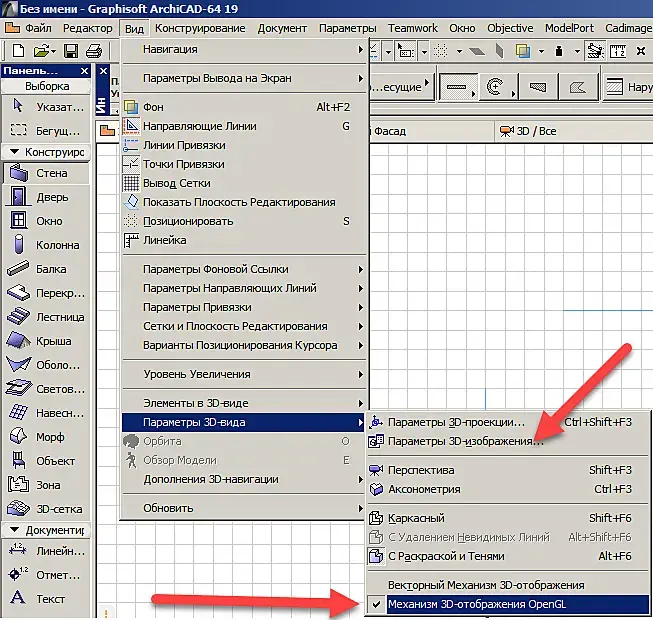This screenshot has width=653, height=620.
Task: Toggle Направляющие Линии in Вид menu
Action: (x=244, y=126)
